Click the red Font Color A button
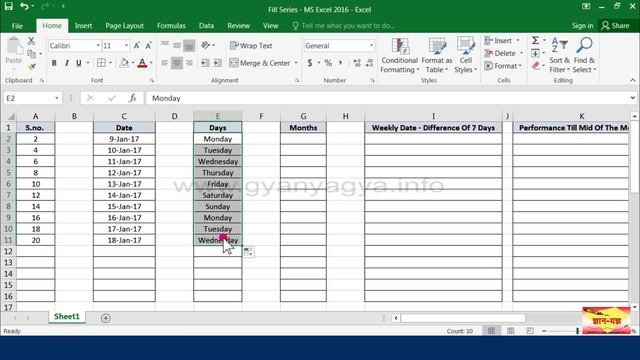 point(142,63)
